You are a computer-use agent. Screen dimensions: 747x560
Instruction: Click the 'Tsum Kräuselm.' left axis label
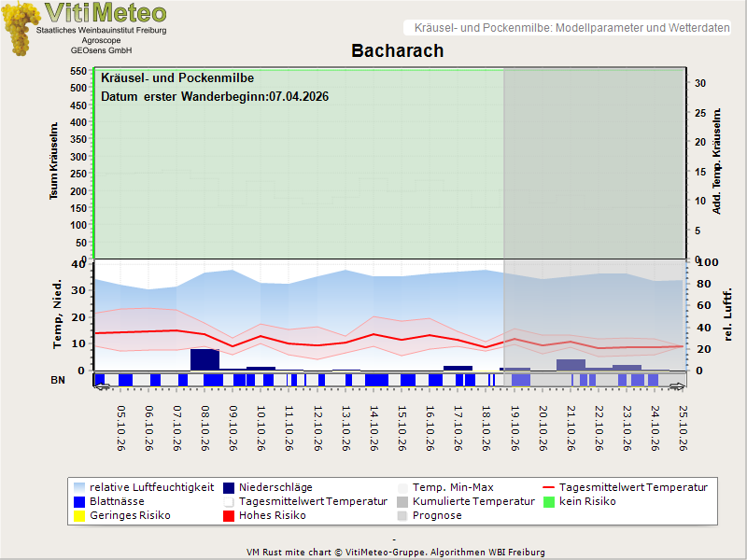tap(54, 161)
